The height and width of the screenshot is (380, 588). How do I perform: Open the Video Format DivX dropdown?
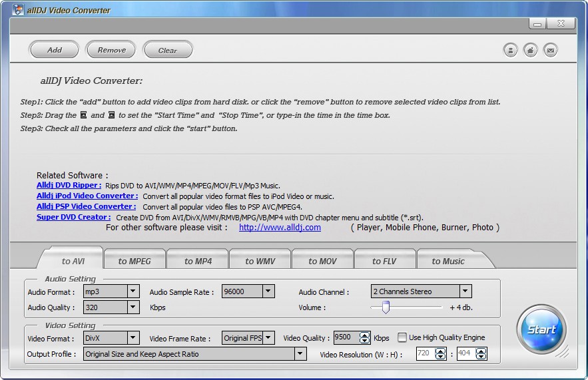[133, 338]
